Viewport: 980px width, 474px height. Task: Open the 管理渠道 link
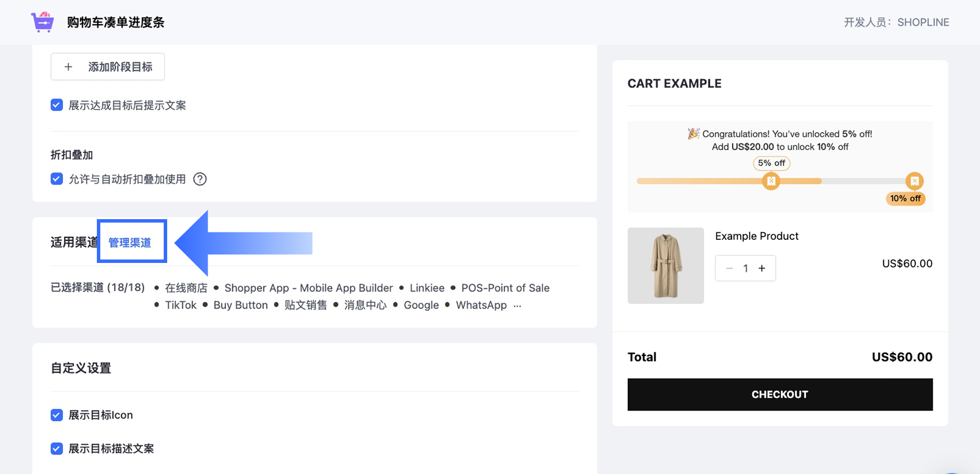coord(130,243)
